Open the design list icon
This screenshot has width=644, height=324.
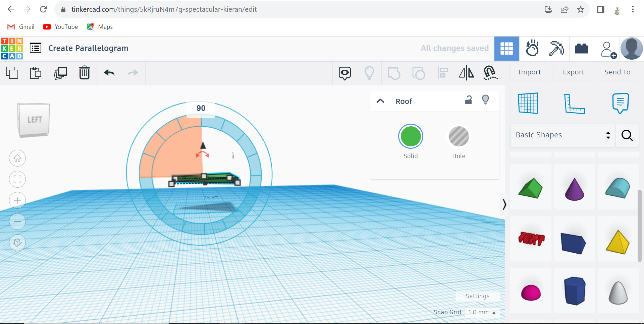point(36,48)
